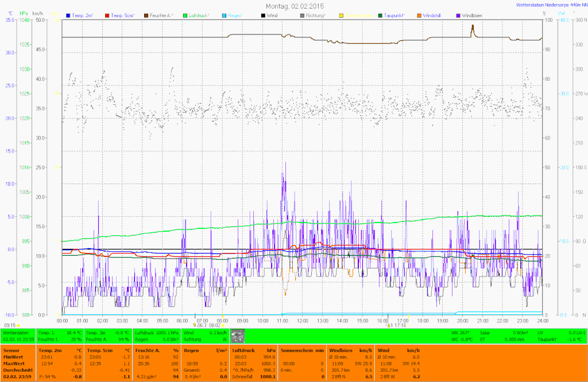
Task: Click the red Temp. 5cm legend square
Action: point(108,15)
